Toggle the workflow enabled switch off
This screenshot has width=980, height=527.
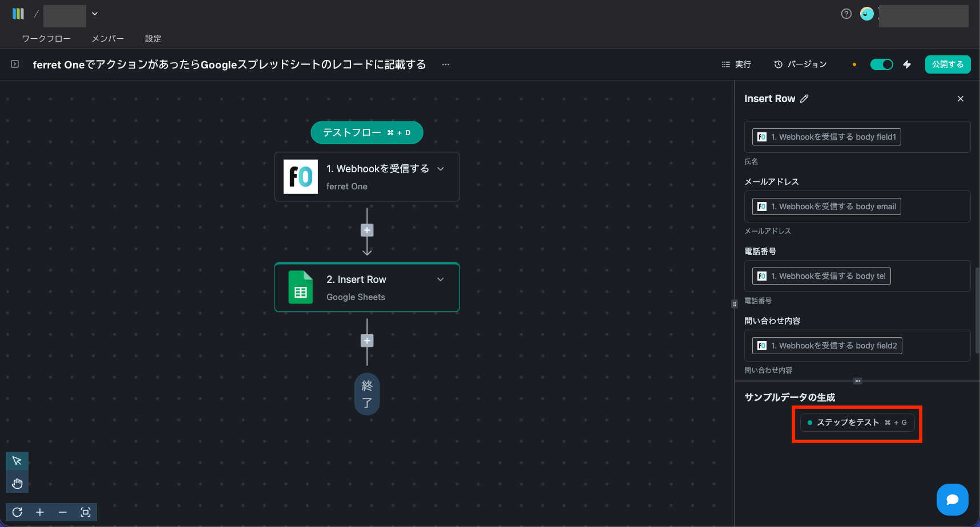[881, 64]
